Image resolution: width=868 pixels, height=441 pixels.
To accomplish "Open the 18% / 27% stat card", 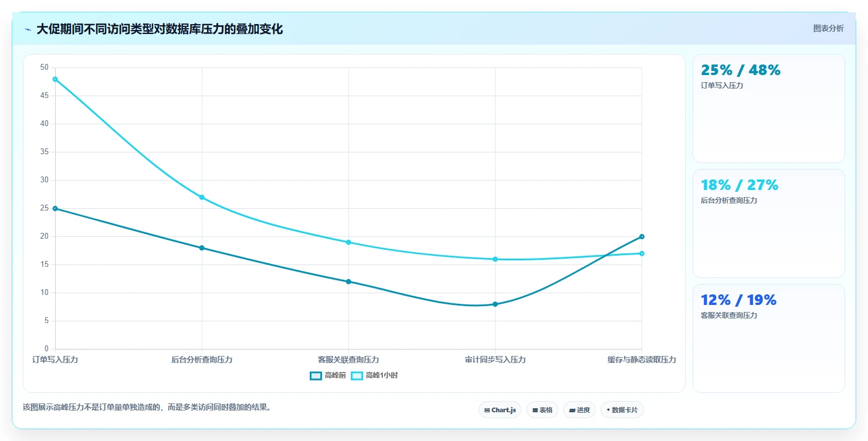I will 768,223.
